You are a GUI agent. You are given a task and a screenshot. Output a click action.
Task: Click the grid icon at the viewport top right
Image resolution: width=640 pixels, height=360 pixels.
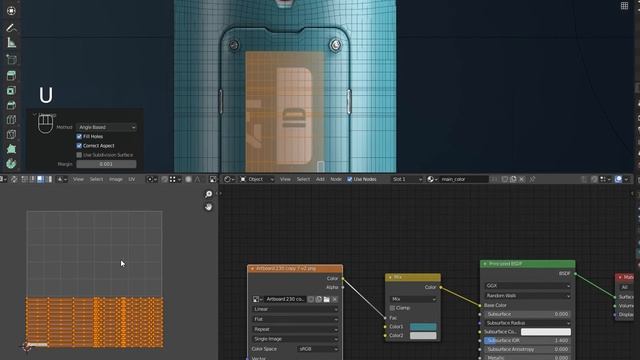pyautogui.click(x=624, y=5)
